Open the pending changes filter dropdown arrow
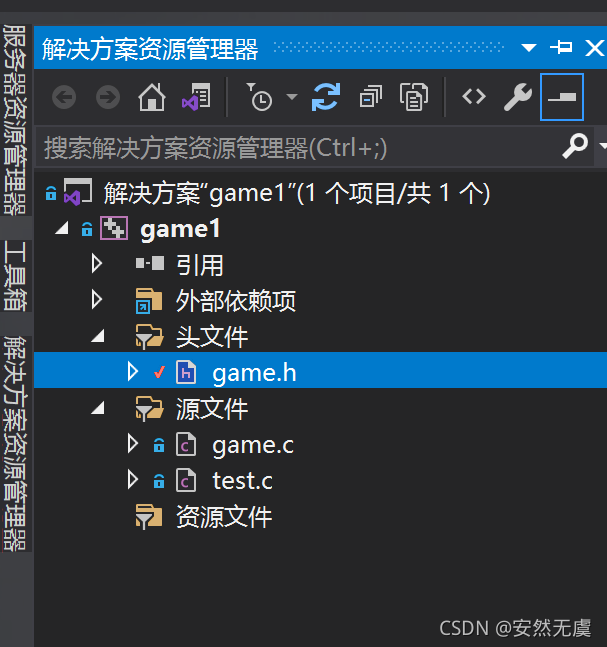Screen dimensions: 607x647 (x=292, y=97)
